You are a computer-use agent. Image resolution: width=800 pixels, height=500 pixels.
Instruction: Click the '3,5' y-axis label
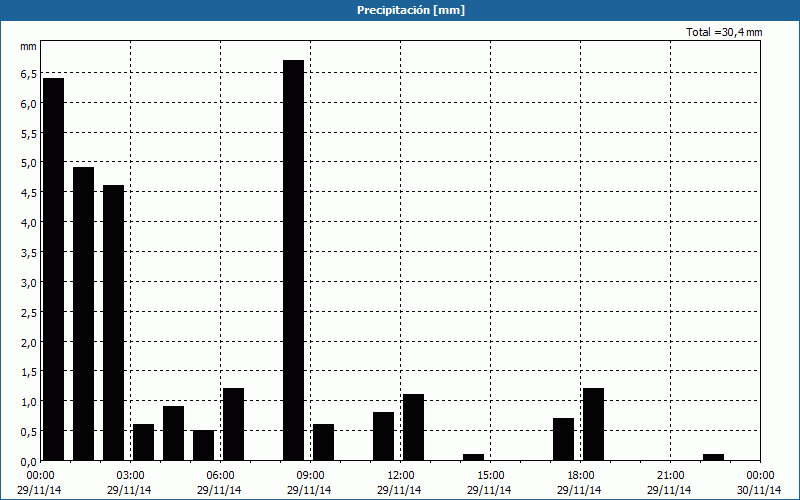29,253
